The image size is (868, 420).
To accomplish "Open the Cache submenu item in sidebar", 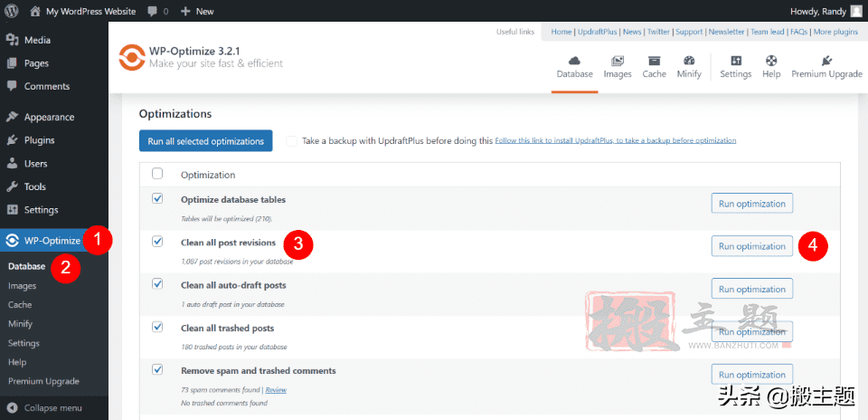I will [20, 305].
